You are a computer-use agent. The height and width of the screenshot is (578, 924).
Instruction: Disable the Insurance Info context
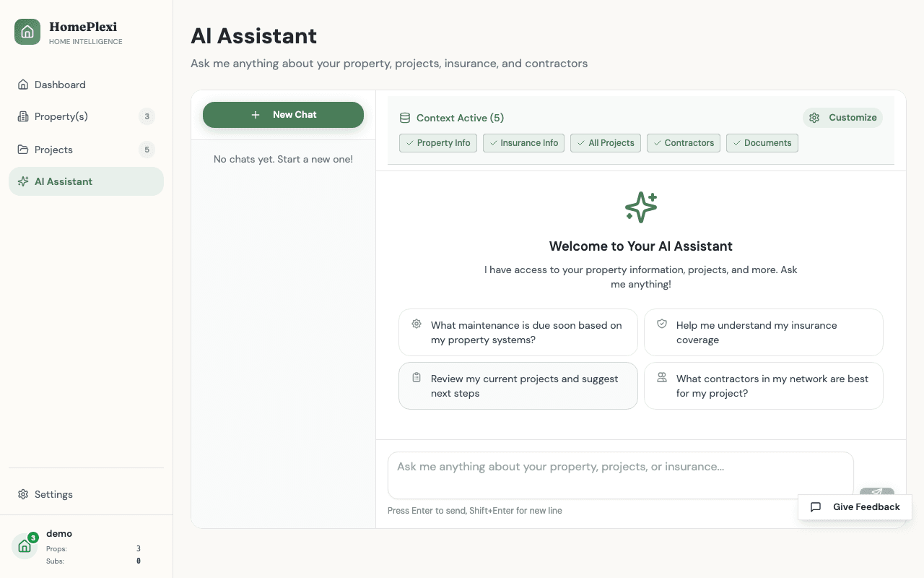(x=523, y=143)
